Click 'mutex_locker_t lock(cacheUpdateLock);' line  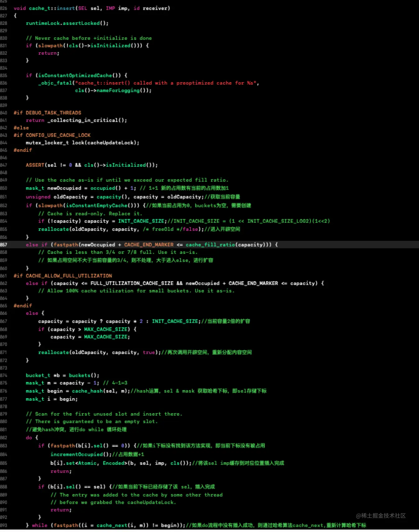coord(82,142)
